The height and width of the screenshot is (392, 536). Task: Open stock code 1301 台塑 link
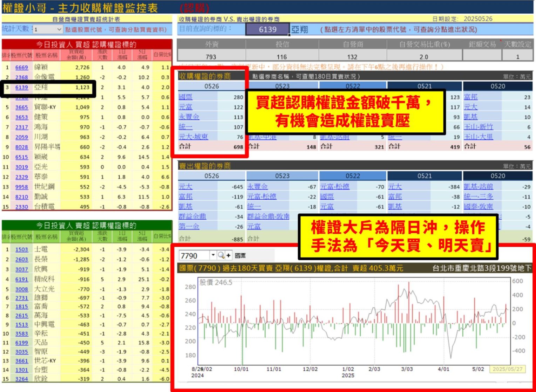21,370
